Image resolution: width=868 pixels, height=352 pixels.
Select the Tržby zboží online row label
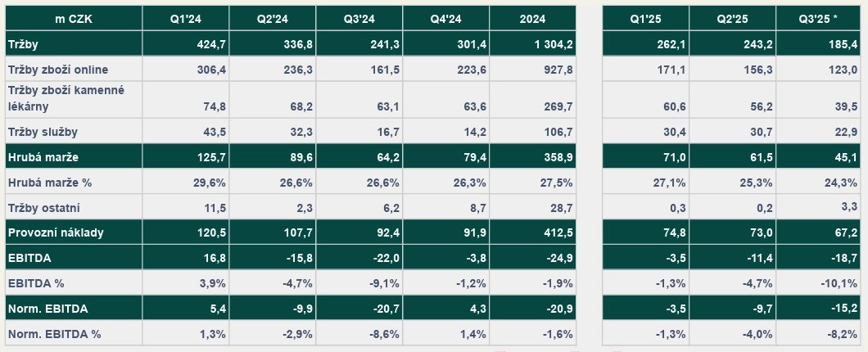(x=57, y=70)
